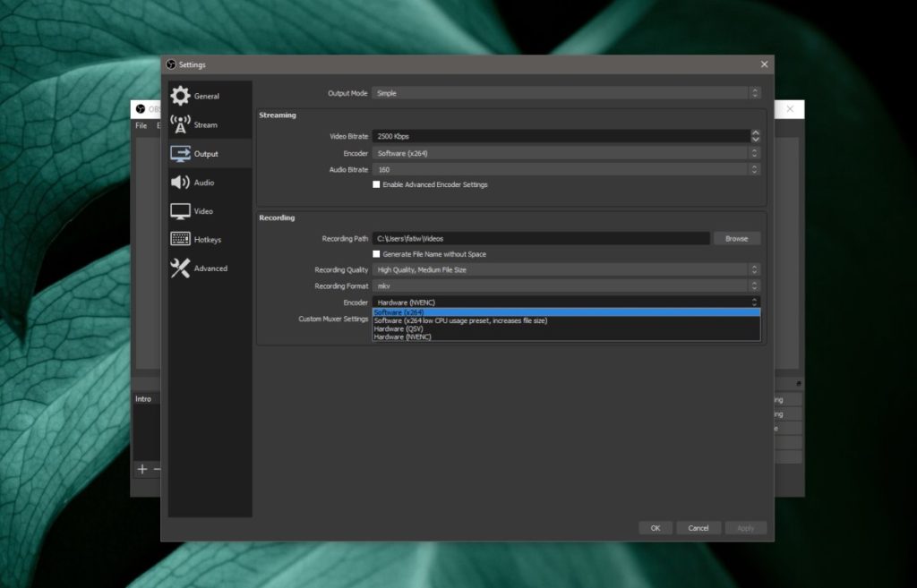The width and height of the screenshot is (917, 588).
Task: Open Advanced settings tools icon
Action: pyautogui.click(x=180, y=268)
